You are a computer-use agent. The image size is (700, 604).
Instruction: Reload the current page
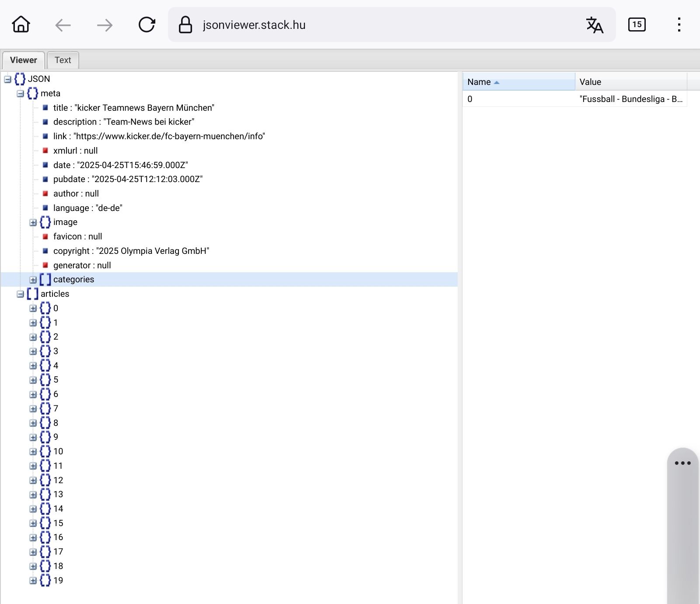147,25
